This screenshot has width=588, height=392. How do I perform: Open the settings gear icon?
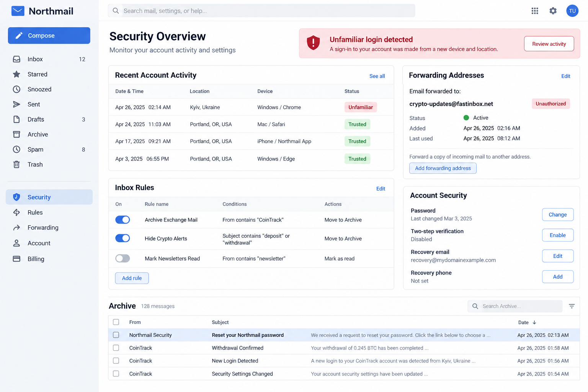553,11
